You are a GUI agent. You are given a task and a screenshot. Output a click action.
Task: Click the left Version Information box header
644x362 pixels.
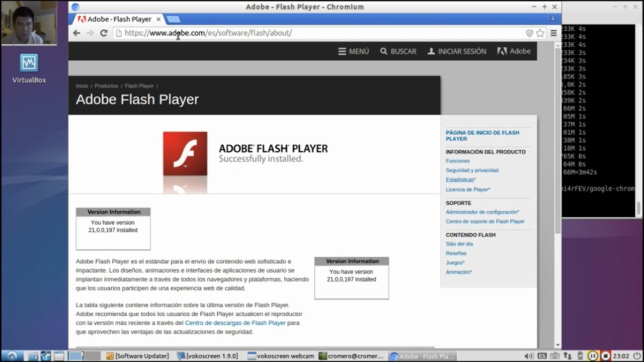[113, 212]
